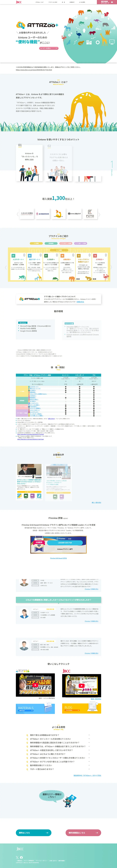This screenshot has width=117, height=868.
Task: Open the よくある質問 header menu item
Action: click(82, 2)
